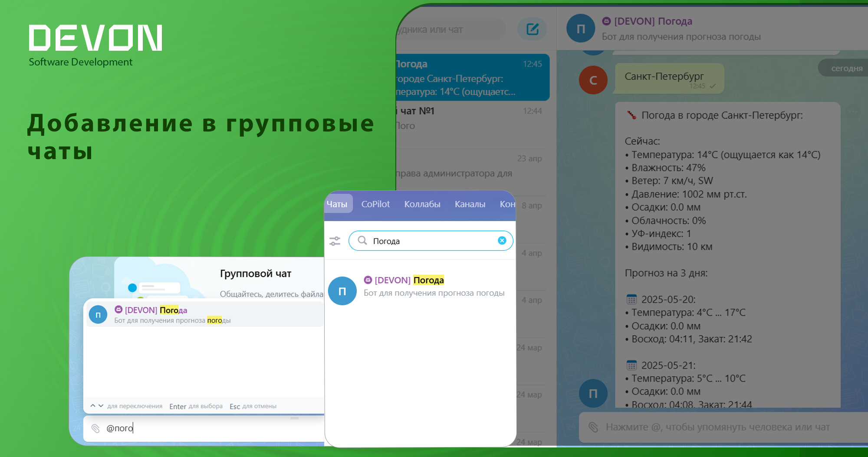Image resolution: width=868 pixels, height=457 pixels.
Task: Click the 'П' avatar in the mention suggestion
Action: [98, 315]
